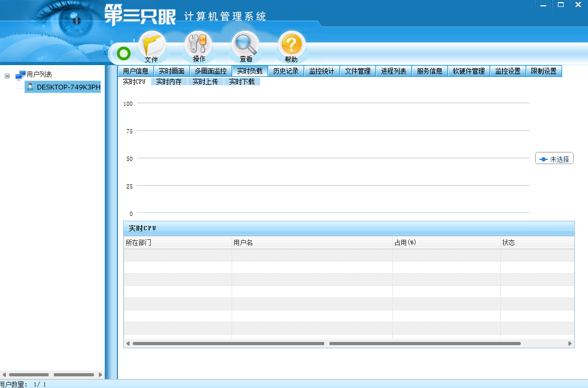588x388 pixels.
Task: Click the green circle status icon
Action: 124,53
